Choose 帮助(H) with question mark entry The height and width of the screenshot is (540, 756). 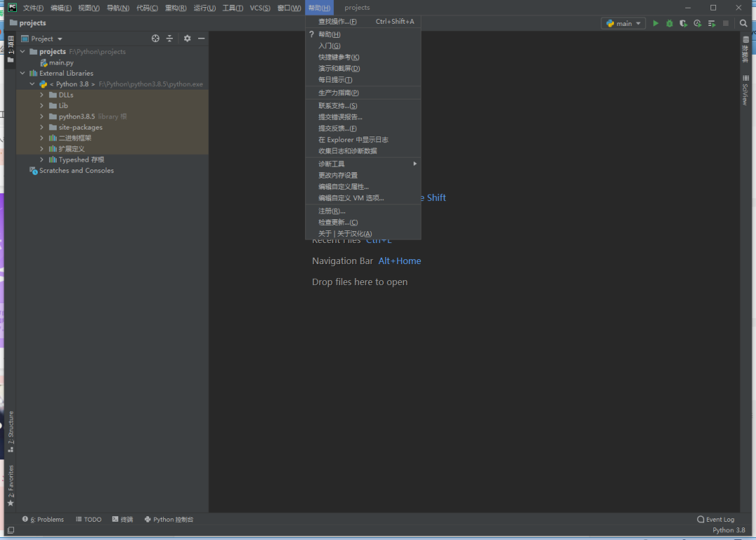coord(363,34)
